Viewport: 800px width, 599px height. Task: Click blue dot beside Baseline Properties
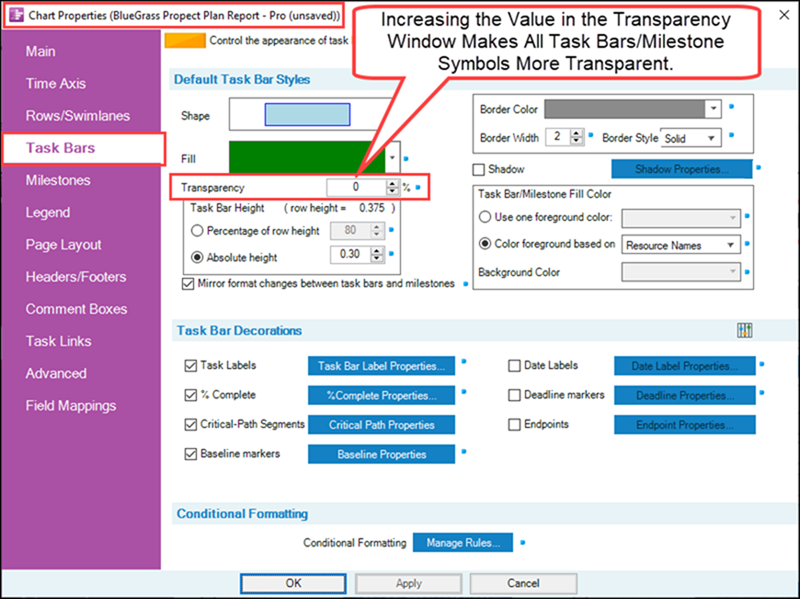[x=464, y=452]
